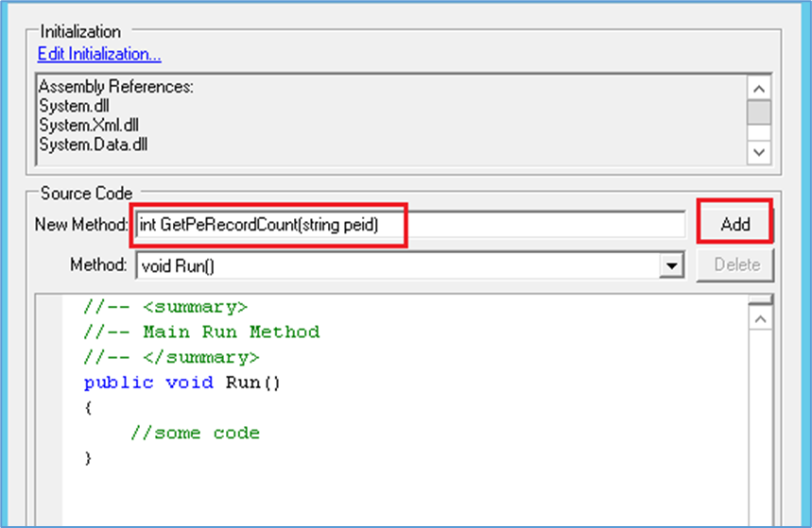
Task: Click the Assembly References scrollbar thumb
Action: click(759, 113)
